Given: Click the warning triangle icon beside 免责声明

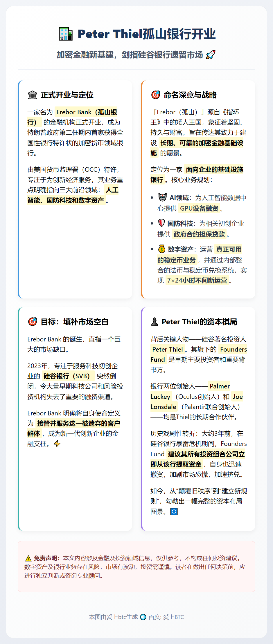Looking at the screenshot, I should pos(28,558).
